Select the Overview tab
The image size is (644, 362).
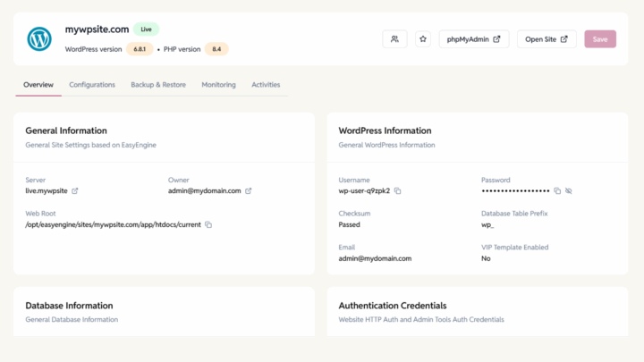tap(38, 85)
